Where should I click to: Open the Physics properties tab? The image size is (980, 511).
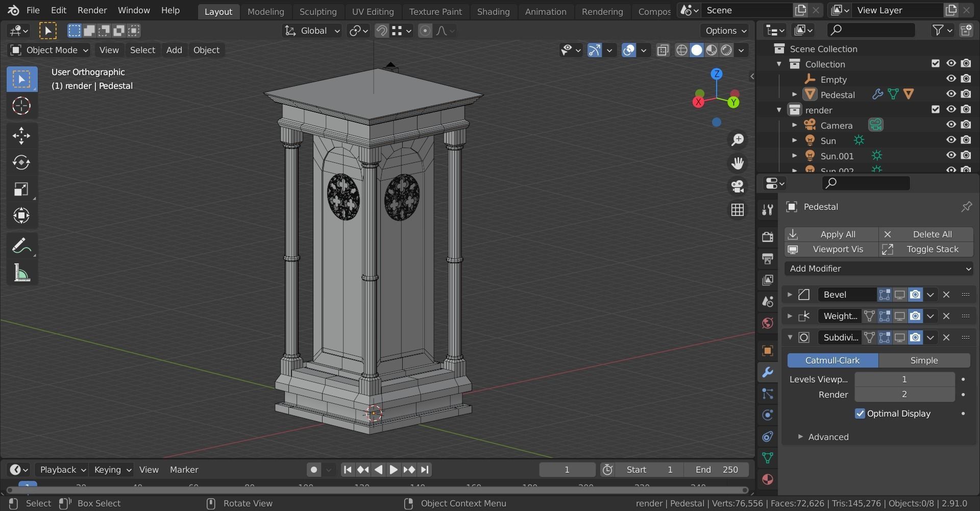point(767,415)
